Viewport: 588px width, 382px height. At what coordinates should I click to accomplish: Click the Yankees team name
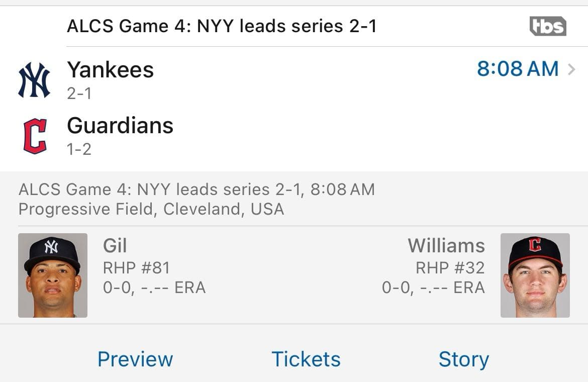click(x=110, y=70)
